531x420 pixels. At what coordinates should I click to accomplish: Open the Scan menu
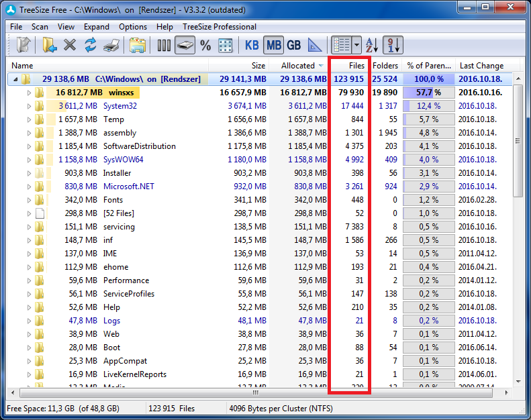[40, 27]
